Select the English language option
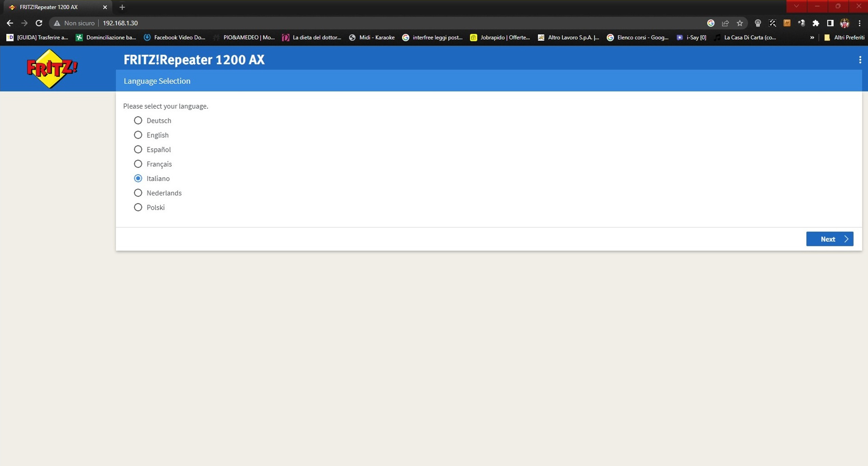The image size is (868, 466). [x=138, y=135]
